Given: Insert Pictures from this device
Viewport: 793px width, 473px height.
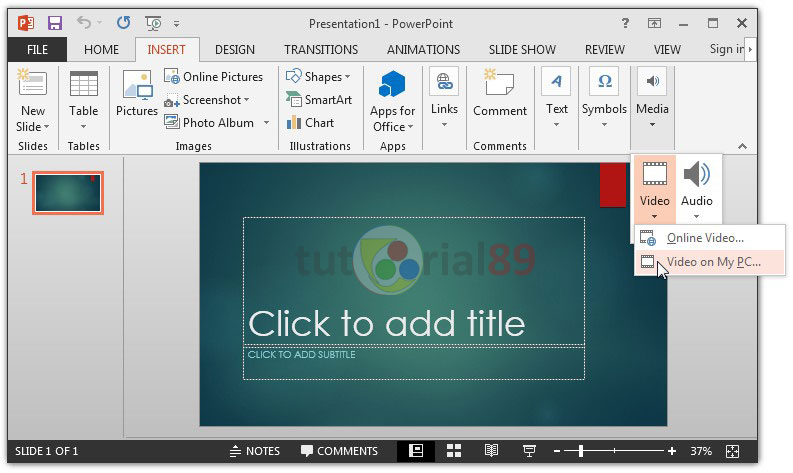Looking at the screenshot, I should click(x=137, y=94).
